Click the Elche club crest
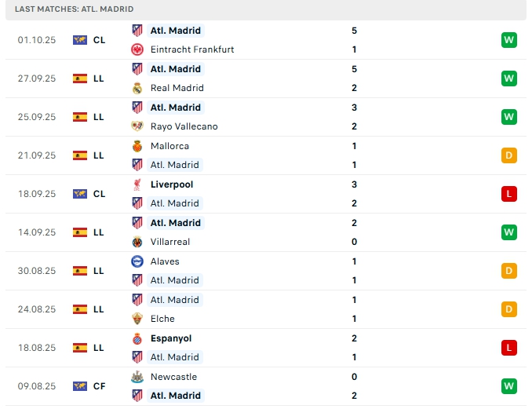 [137, 319]
